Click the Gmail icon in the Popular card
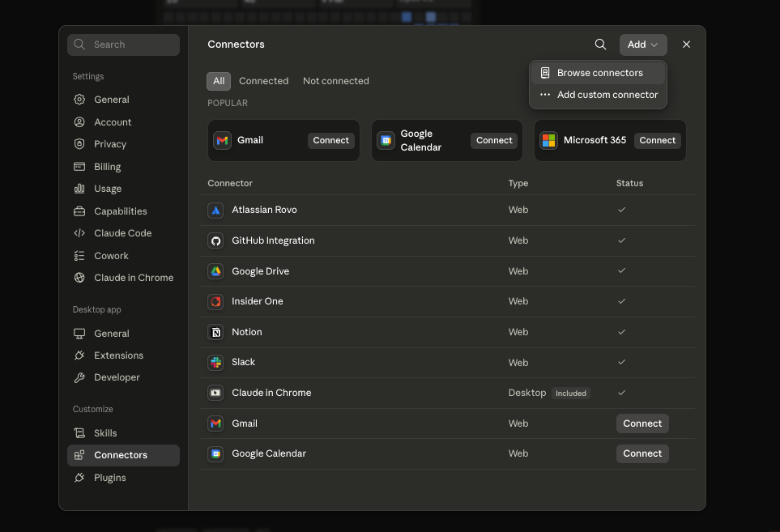This screenshot has height=532, width=780. tap(223, 140)
